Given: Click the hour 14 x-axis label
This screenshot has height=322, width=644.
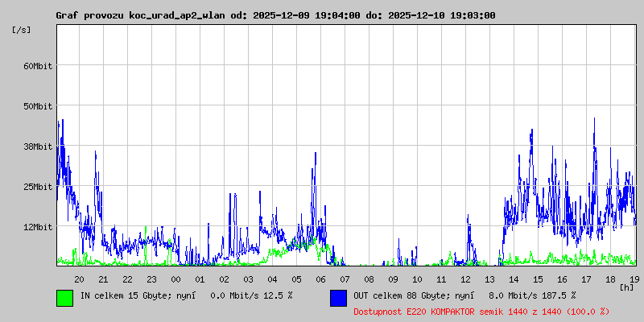Looking at the screenshot, I should (x=514, y=279).
